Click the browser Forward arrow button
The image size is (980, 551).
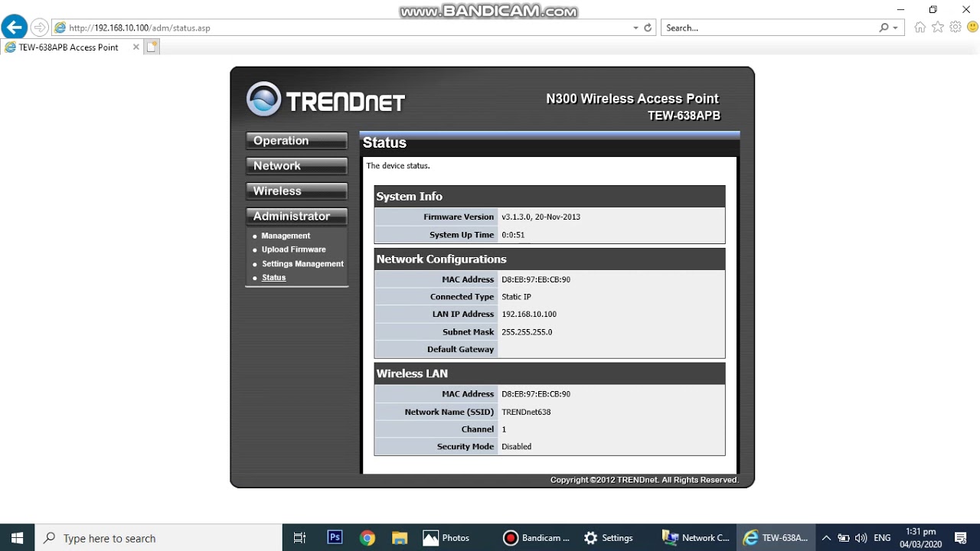(39, 28)
